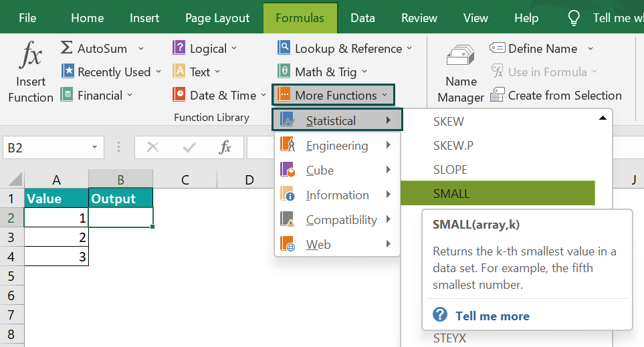Click the Logical functions icon
This screenshot has width=644, height=347.
tap(179, 47)
